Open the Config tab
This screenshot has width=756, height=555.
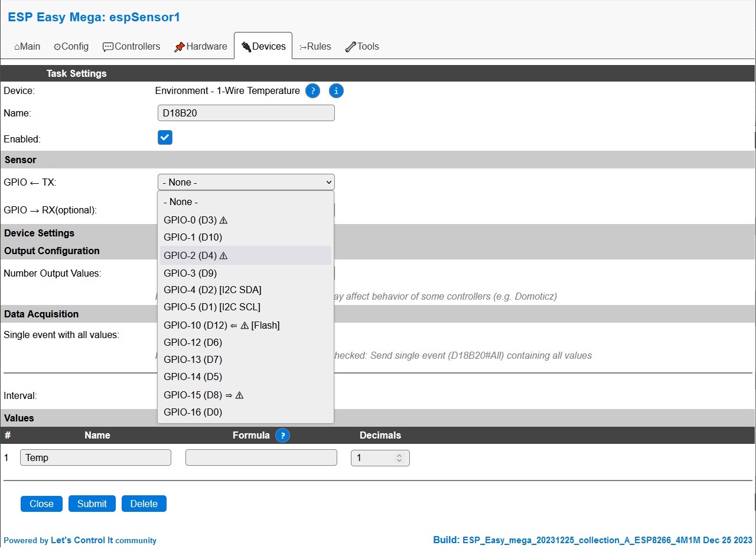(71, 46)
